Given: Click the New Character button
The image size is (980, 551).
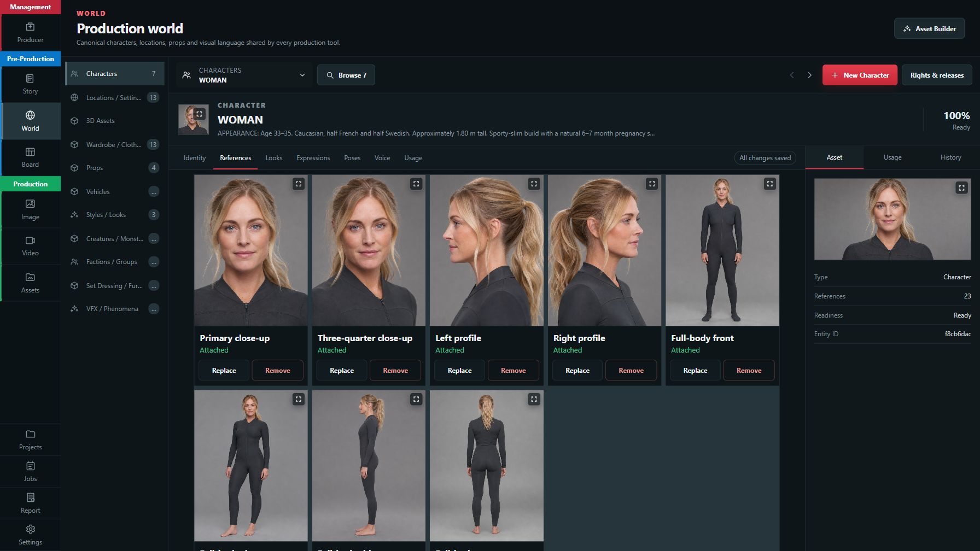Looking at the screenshot, I should [860, 75].
